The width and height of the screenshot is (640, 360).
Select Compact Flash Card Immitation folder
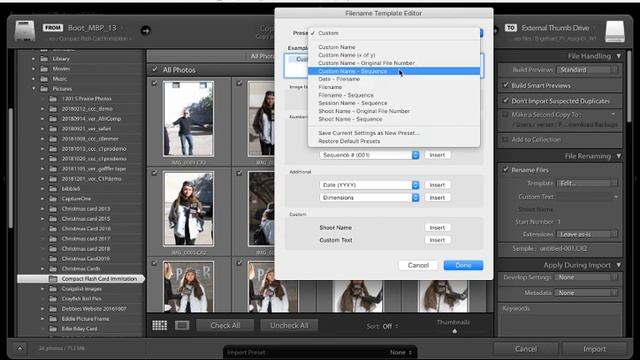(x=81, y=279)
